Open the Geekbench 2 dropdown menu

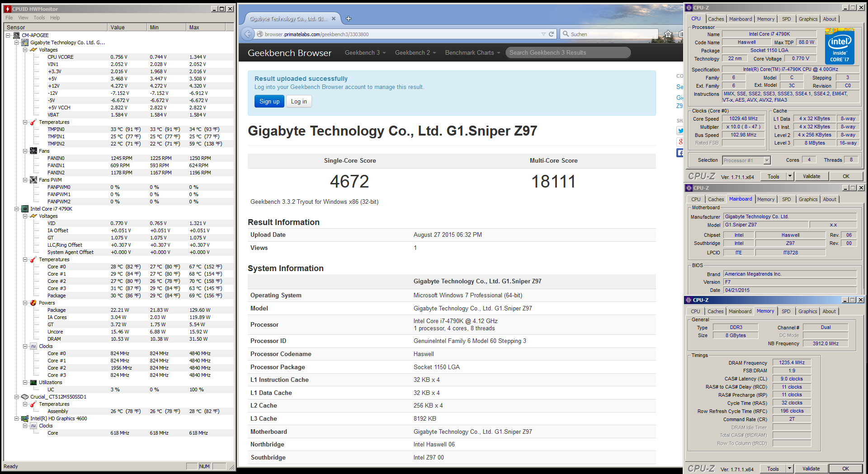pyautogui.click(x=415, y=53)
